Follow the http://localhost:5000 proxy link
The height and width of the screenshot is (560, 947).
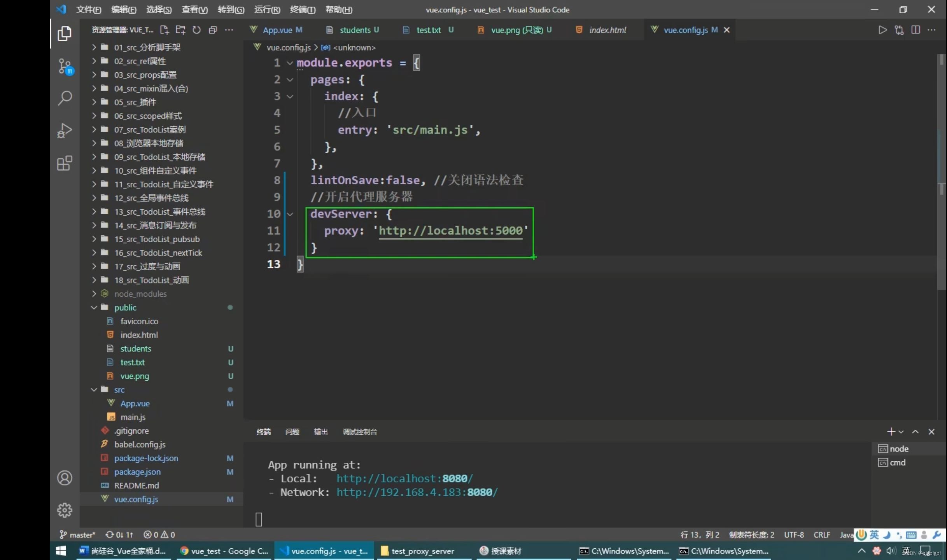[451, 231]
